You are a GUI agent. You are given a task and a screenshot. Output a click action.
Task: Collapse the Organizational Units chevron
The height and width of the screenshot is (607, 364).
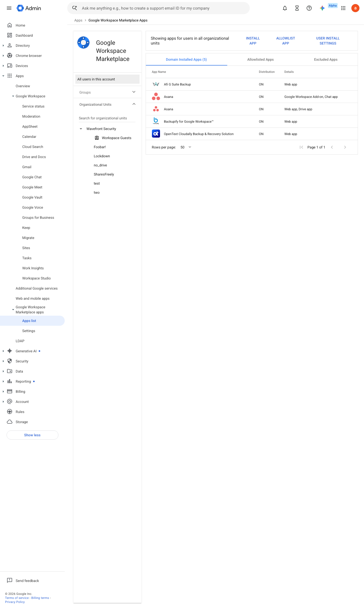134,104
